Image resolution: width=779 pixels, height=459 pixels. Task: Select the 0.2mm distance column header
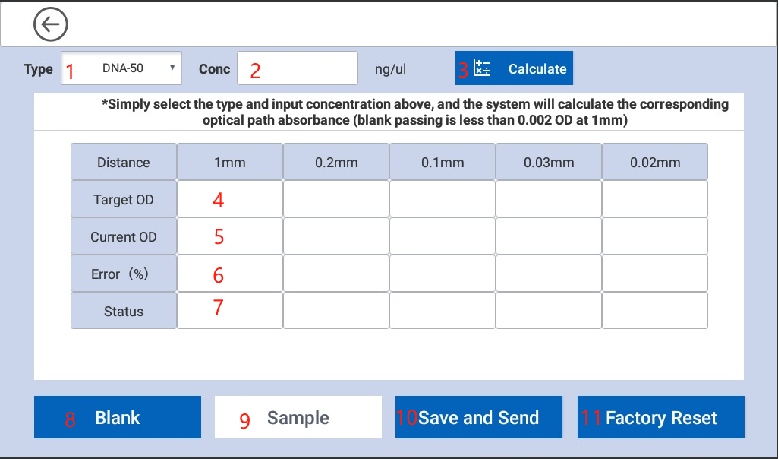click(336, 162)
